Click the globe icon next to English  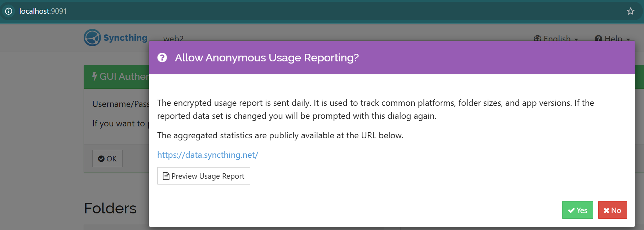tap(537, 38)
